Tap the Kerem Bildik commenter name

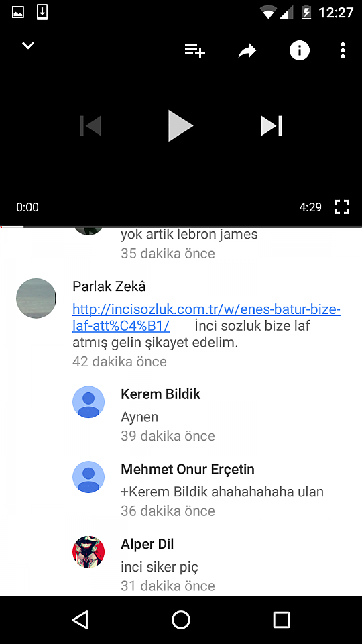[x=160, y=394]
